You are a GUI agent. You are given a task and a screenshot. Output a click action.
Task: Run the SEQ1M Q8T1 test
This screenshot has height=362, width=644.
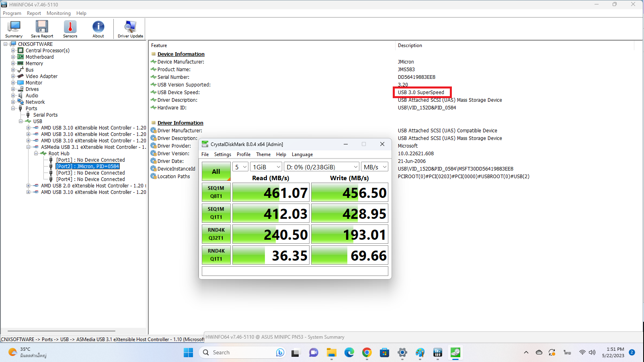pyautogui.click(x=216, y=192)
